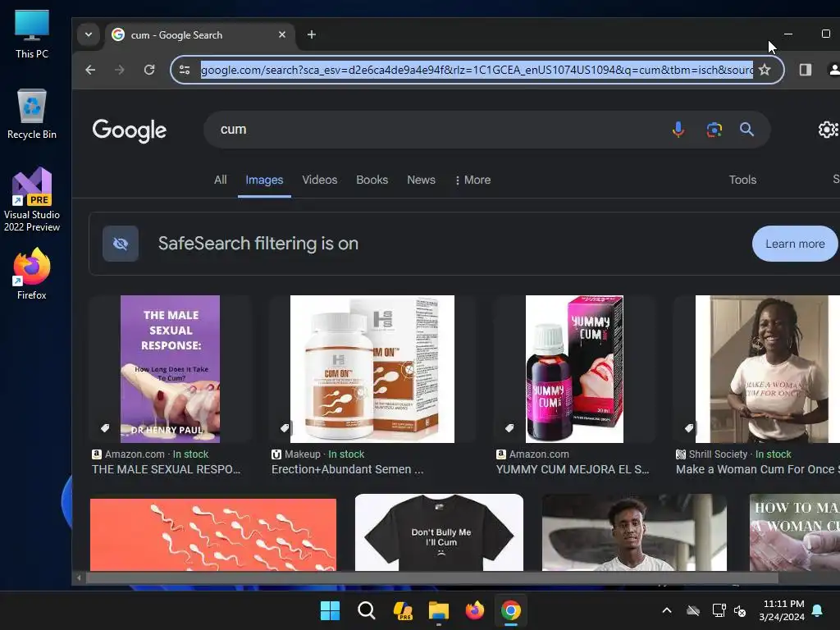Start voice search with the microphone icon
The image size is (840, 630).
(678, 130)
